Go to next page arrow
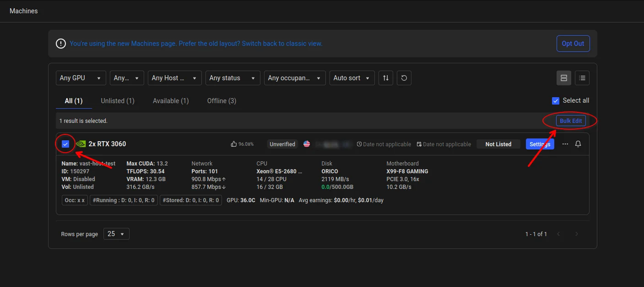This screenshot has height=287, width=644. pos(577,234)
